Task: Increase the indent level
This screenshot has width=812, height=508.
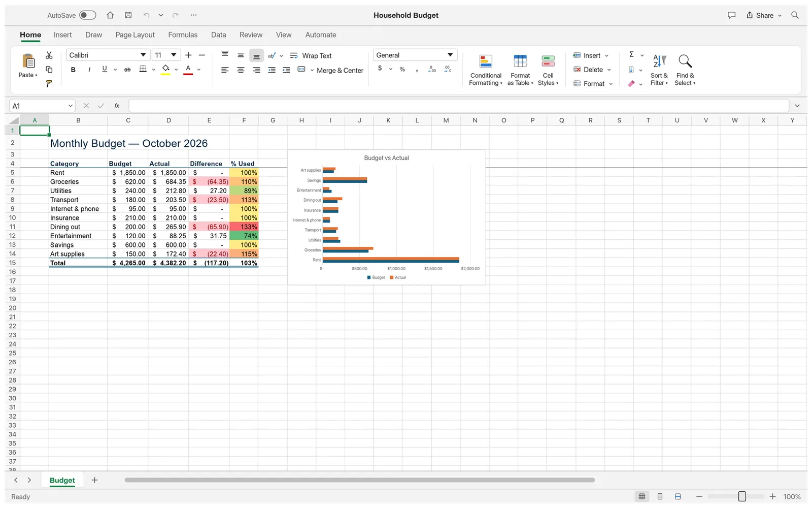Action: [286, 70]
